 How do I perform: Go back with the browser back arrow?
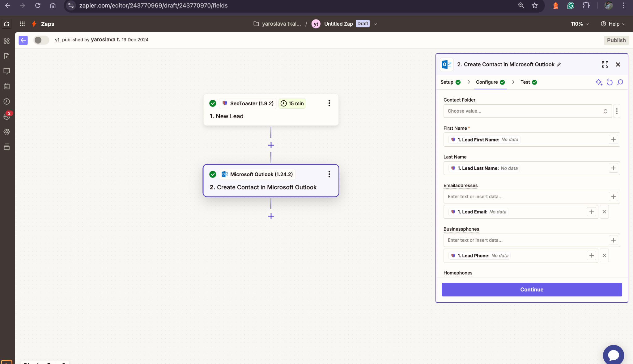coord(8,6)
